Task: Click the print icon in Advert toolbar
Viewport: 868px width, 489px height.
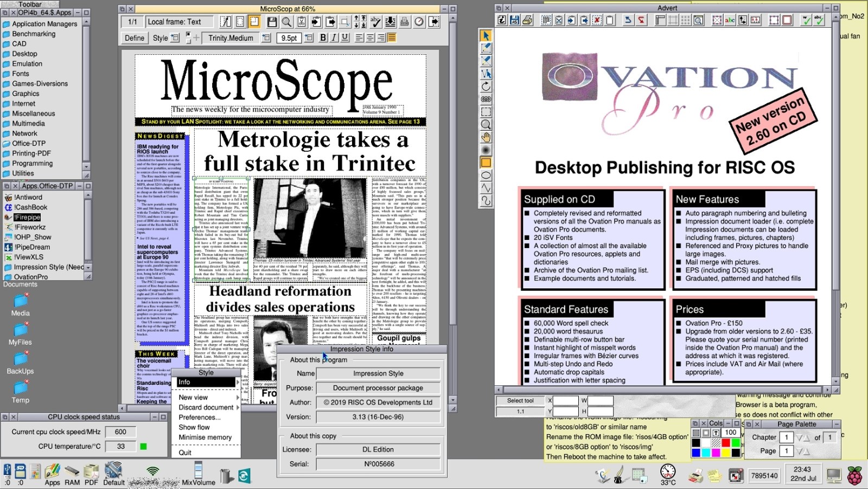Action: coord(527,20)
